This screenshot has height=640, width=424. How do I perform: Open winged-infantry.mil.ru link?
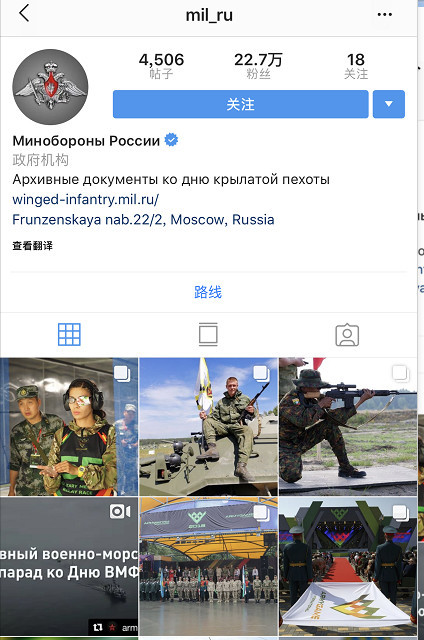click(x=85, y=200)
